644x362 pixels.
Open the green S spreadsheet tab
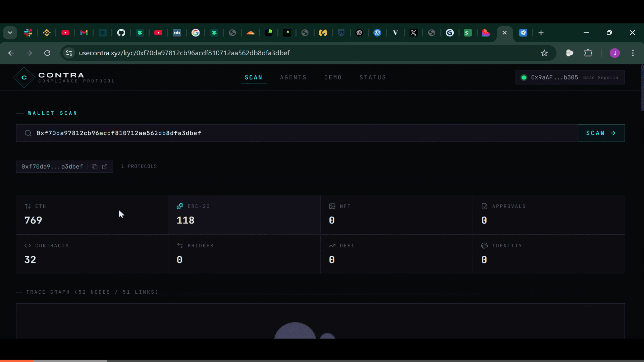(468, 33)
